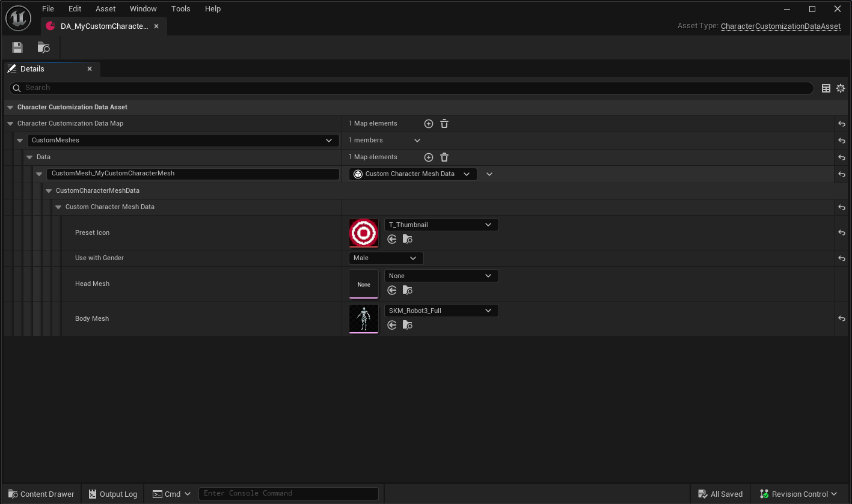Click the Details search field

415,88
